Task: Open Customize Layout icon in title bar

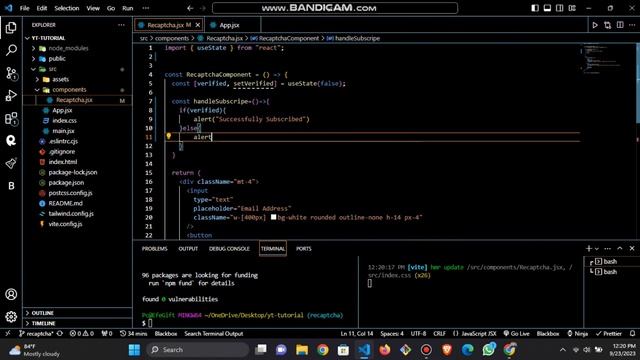Action: [x=572, y=8]
